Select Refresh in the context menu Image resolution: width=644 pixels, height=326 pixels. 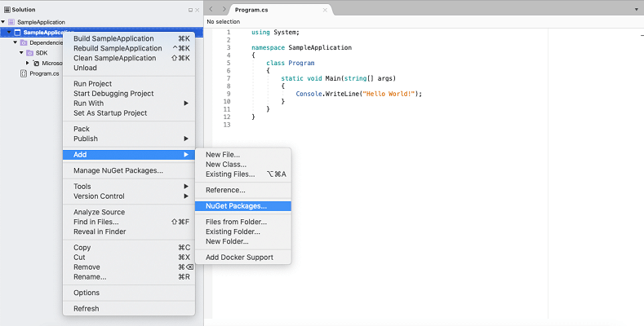click(128, 308)
